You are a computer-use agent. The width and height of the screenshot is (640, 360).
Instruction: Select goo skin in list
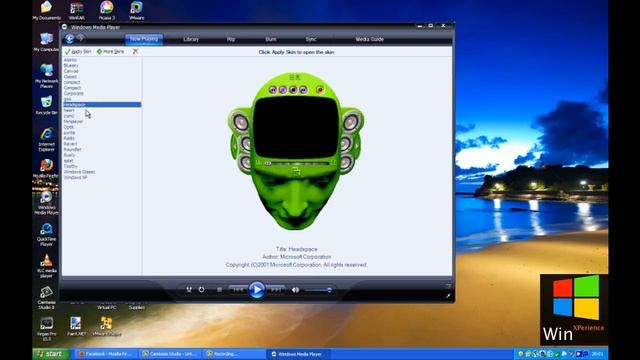[x=67, y=99]
